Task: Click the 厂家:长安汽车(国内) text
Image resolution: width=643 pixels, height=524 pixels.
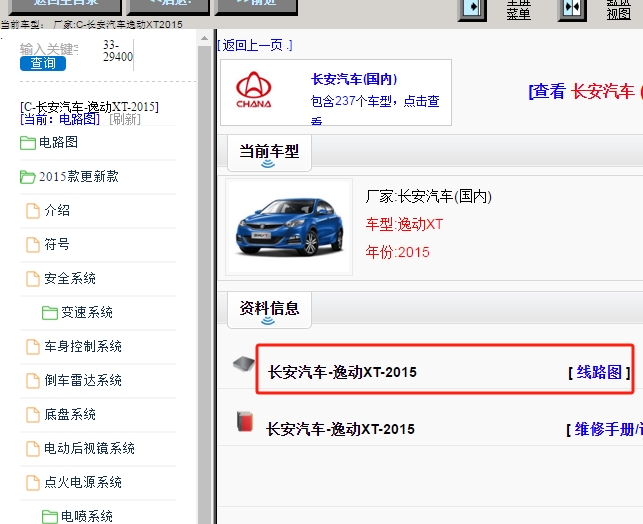Action: (x=428, y=197)
